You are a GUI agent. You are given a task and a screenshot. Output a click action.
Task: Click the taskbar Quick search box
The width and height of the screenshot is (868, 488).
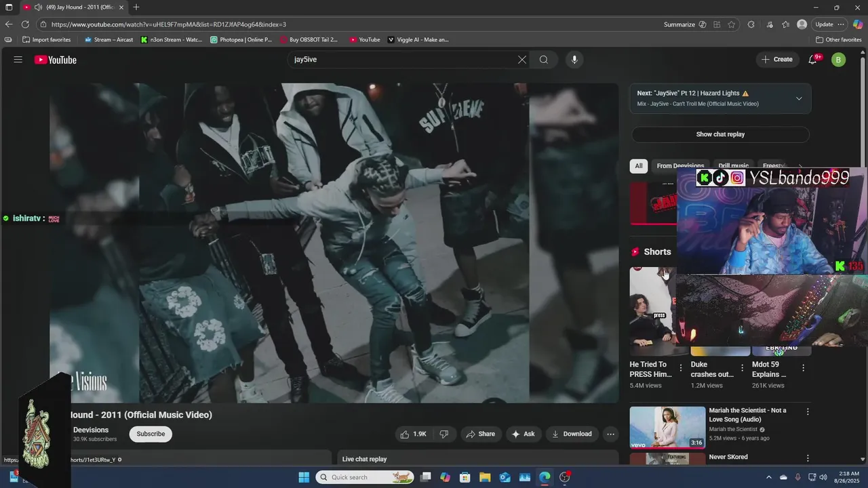(364, 477)
